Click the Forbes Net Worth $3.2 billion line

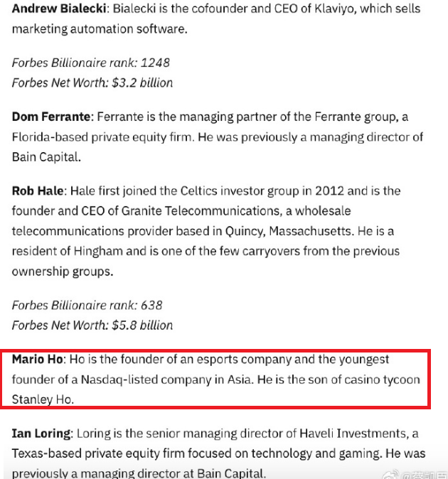[x=92, y=82]
